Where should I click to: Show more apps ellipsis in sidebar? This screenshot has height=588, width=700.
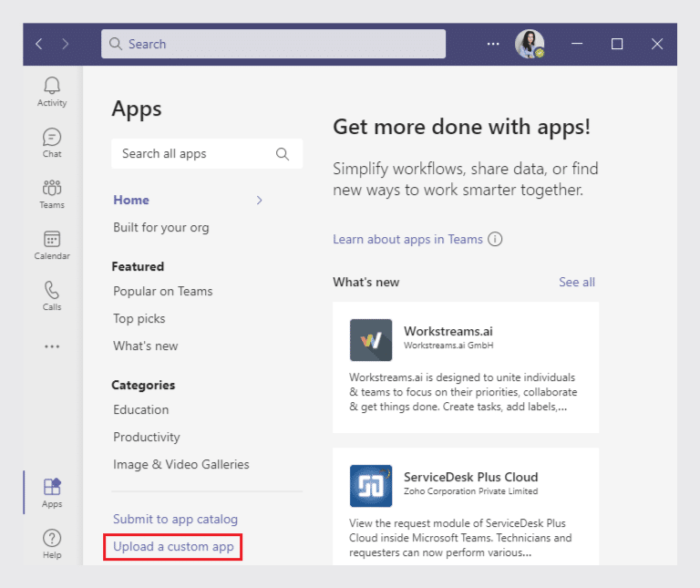click(x=52, y=346)
